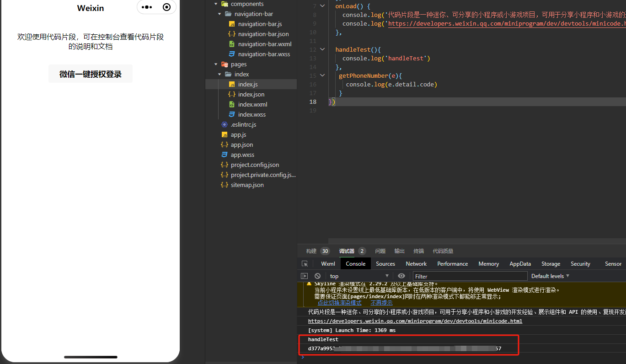Click the yellow JS icon beside app.js
Image resolution: width=626 pixels, height=364 pixels.
(x=225, y=135)
